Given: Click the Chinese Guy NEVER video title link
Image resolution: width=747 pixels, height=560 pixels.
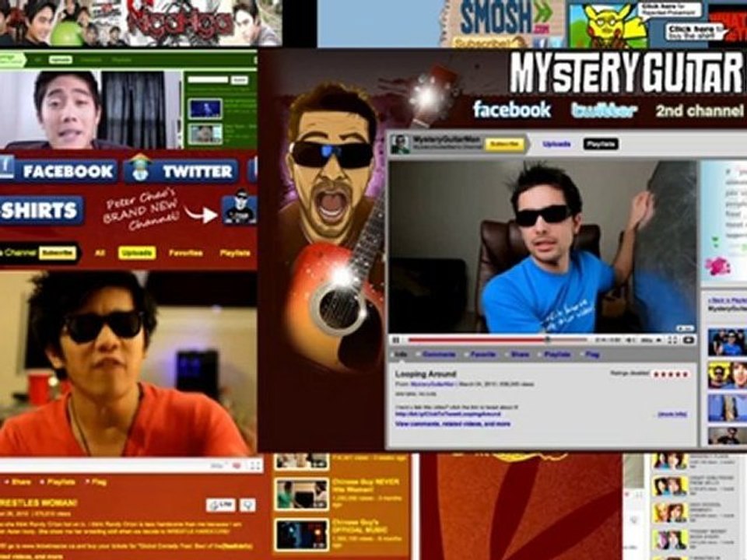Looking at the screenshot, I should coord(366,485).
